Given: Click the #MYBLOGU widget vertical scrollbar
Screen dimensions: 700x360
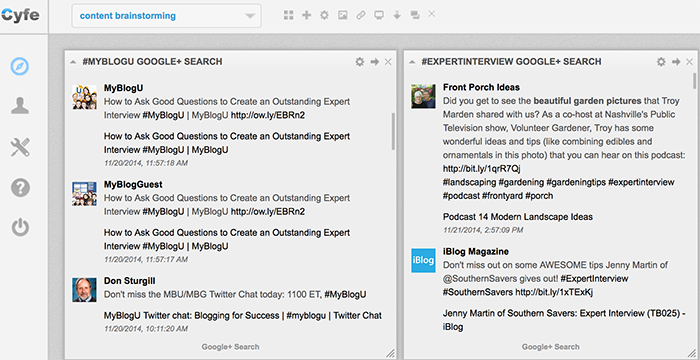Looking at the screenshot, I should pyautogui.click(x=393, y=131).
